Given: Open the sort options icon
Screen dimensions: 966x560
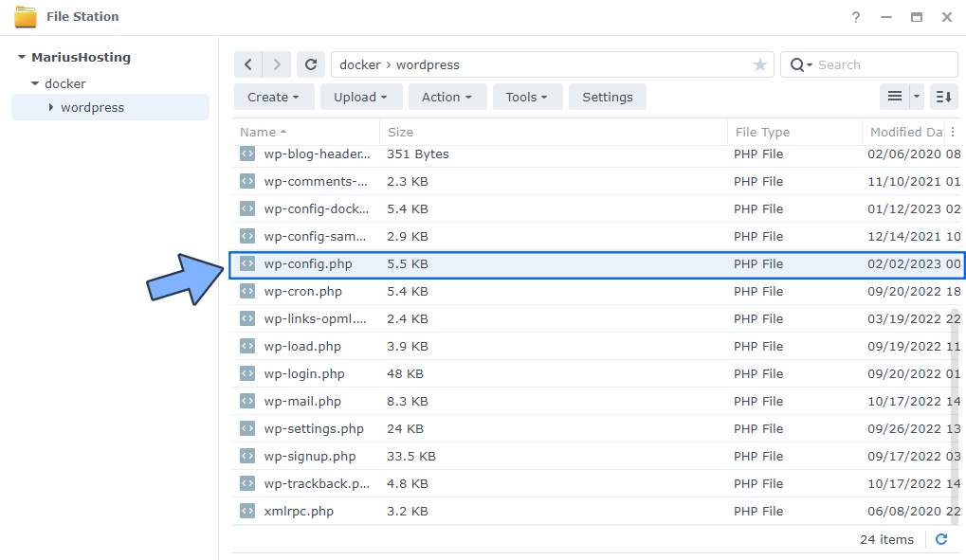Looking at the screenshot, I should tap(944, 96).
